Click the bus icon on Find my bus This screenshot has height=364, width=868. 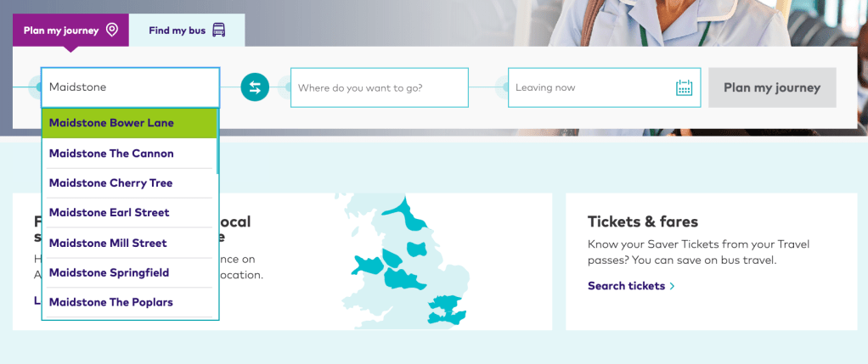[219, 31]
